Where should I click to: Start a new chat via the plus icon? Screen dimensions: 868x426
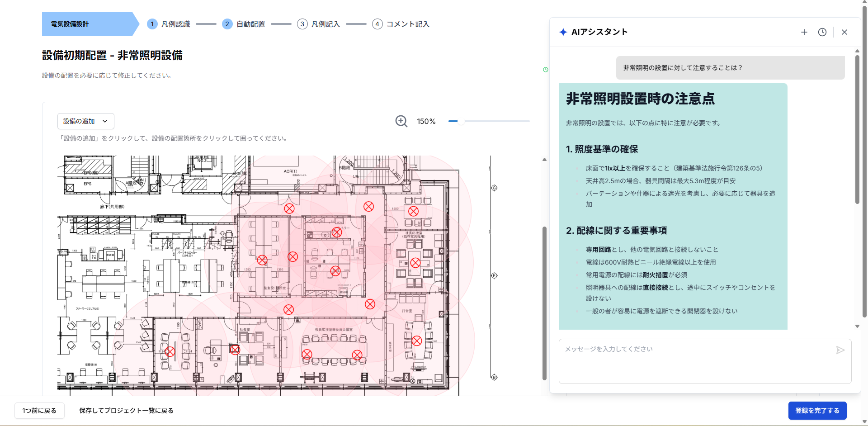tap(804, 32)
